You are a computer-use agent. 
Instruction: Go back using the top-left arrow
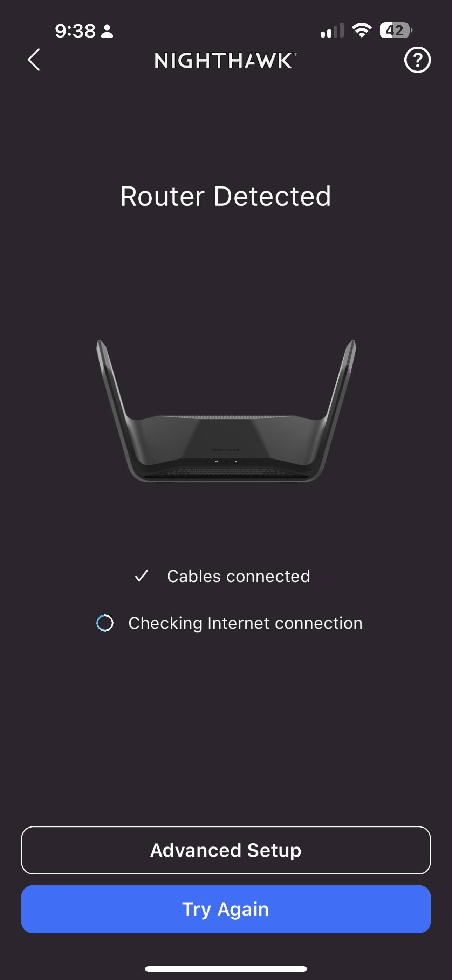34,60
